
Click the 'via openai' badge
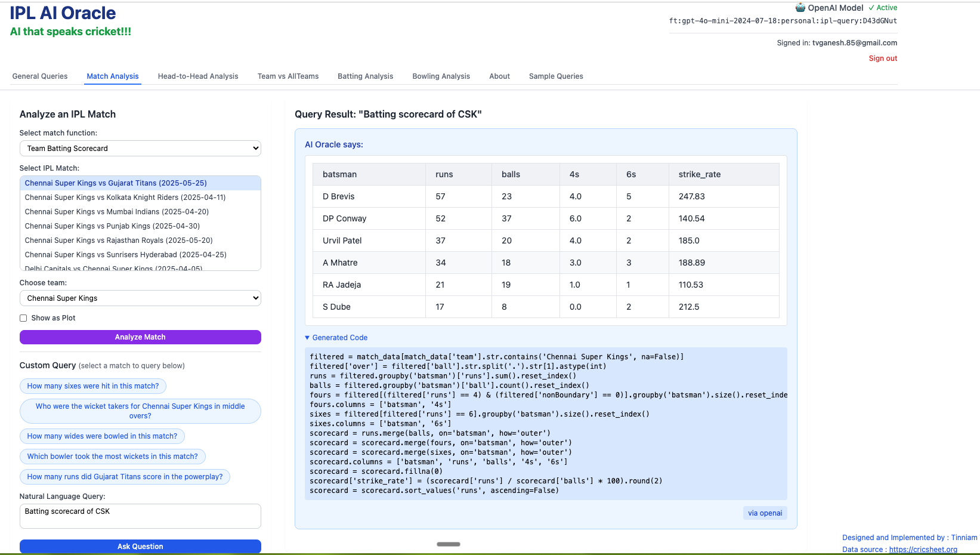point(765,513)
